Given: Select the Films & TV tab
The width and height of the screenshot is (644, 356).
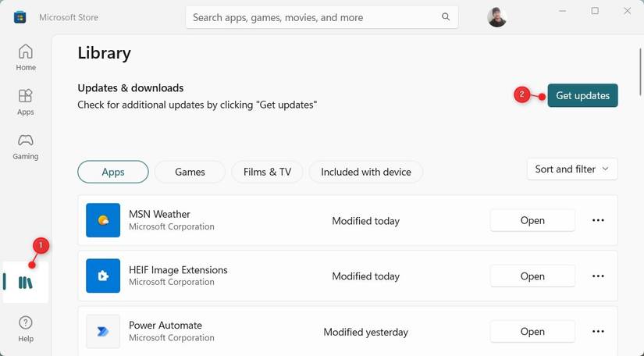Looking at the screenshot, I should [267, 172].
